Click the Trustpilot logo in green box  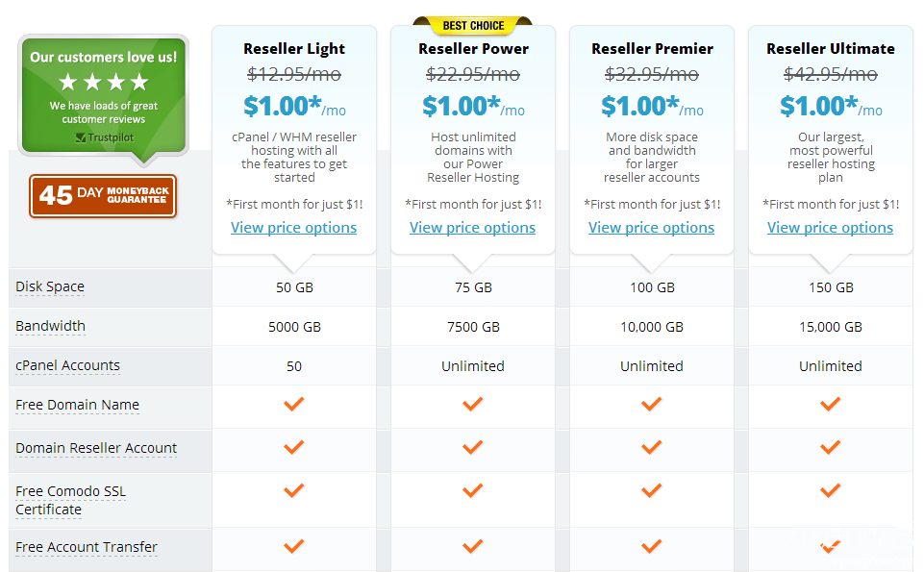click(104, 137)
